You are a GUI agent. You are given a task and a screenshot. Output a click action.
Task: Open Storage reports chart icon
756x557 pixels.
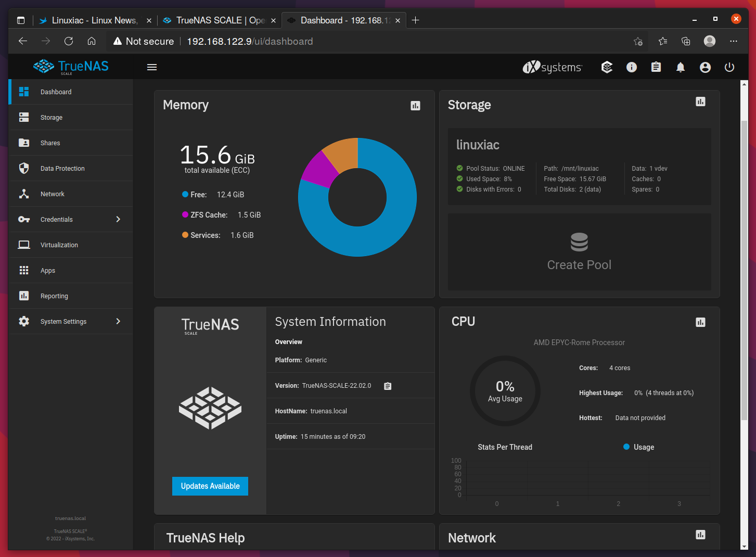pyautogui.click(x=700, y=102)
